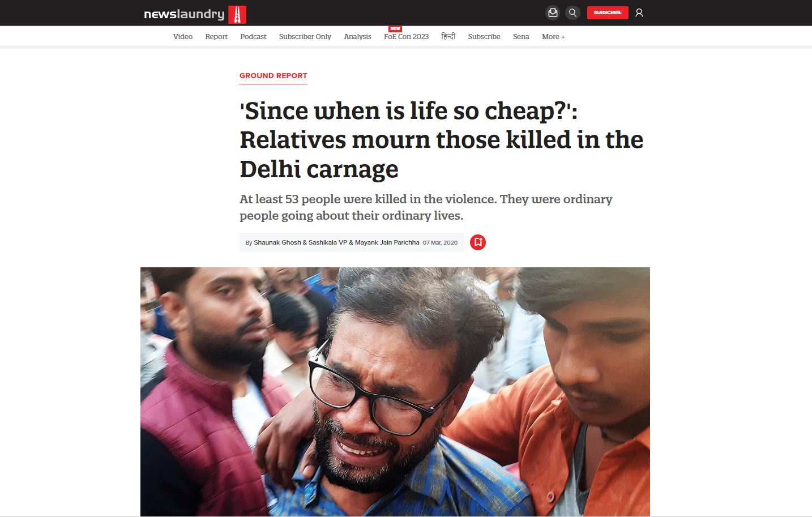Screen dimensions: 812x517
Task: Open author Shaunak Ghosh's page
Action: [x=277, y=242]
